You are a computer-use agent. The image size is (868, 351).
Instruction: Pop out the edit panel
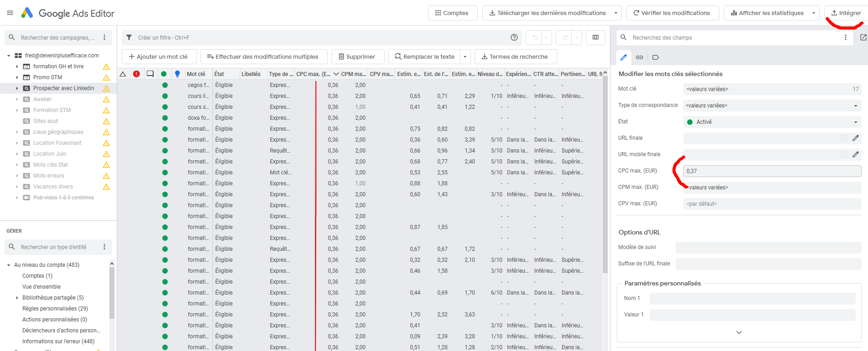863,37
